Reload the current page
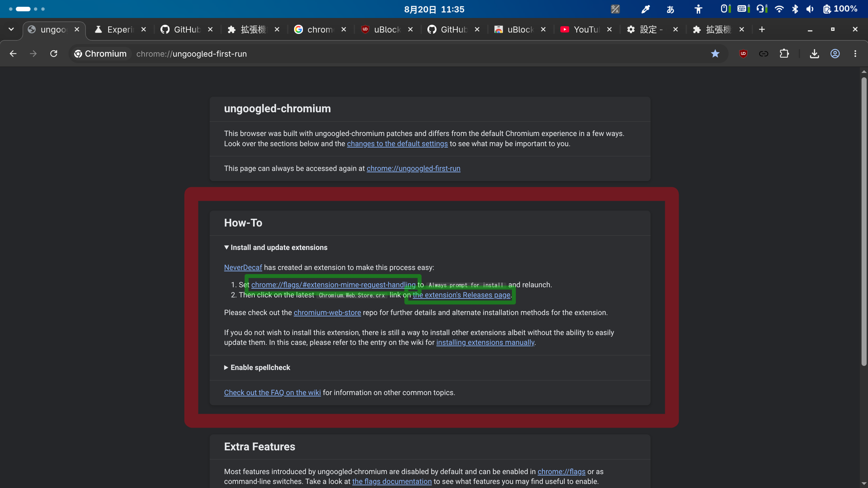This screenshot has width=868, height=488. 54,54
